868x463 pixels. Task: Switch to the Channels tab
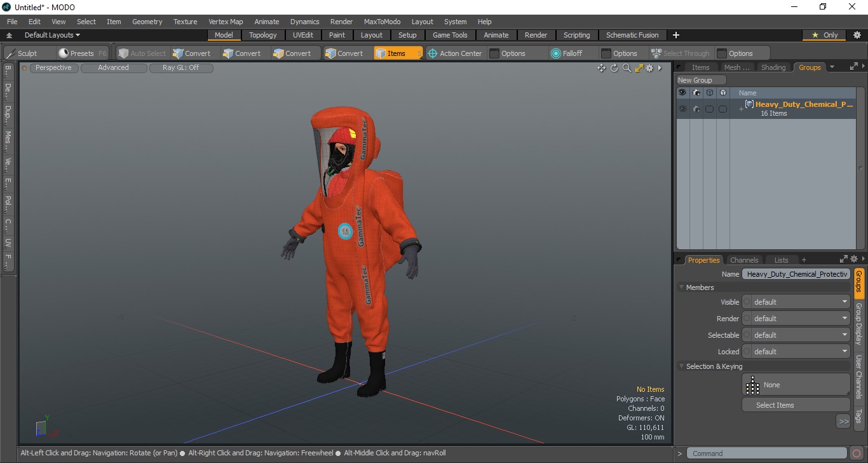pos(744,260)
